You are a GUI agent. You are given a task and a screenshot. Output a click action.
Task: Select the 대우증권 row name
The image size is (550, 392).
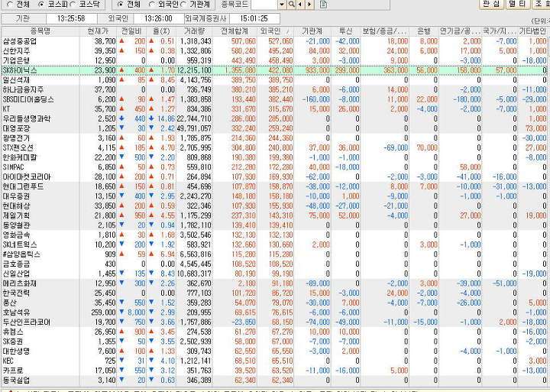[x=17, y=196]
